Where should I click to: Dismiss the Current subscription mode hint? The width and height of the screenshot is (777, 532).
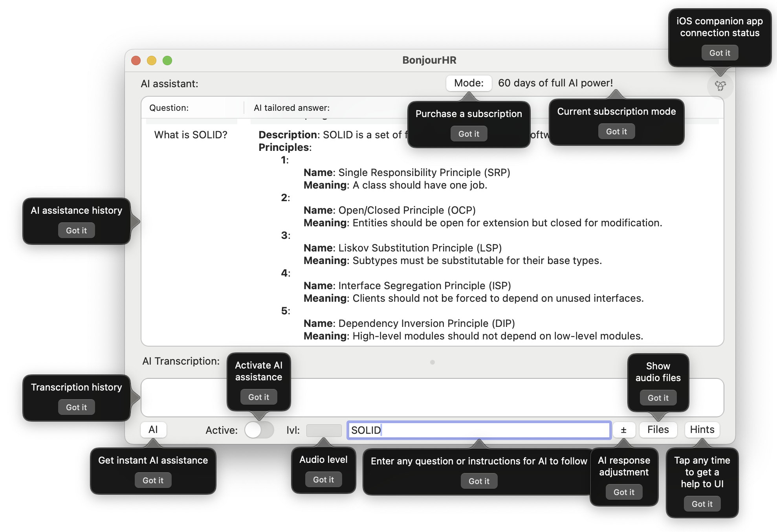coord(616,131)
